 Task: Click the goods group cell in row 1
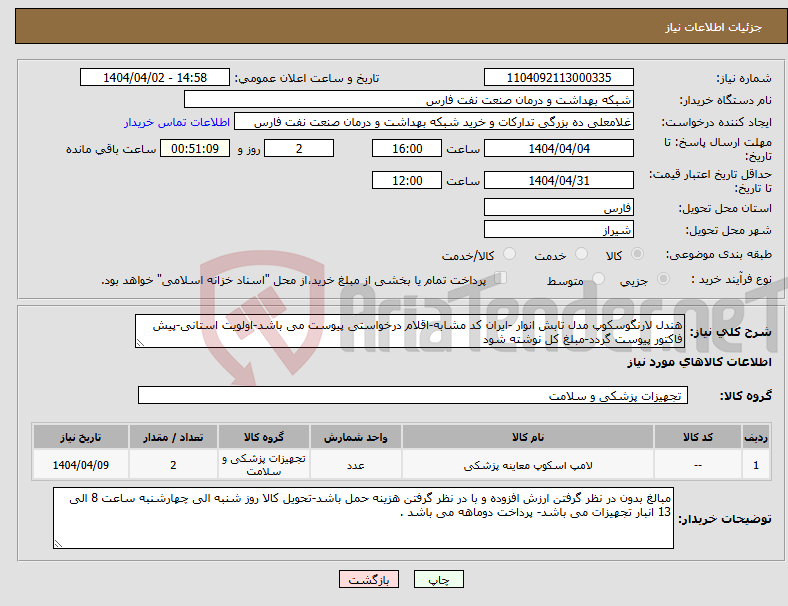(264, 465)
